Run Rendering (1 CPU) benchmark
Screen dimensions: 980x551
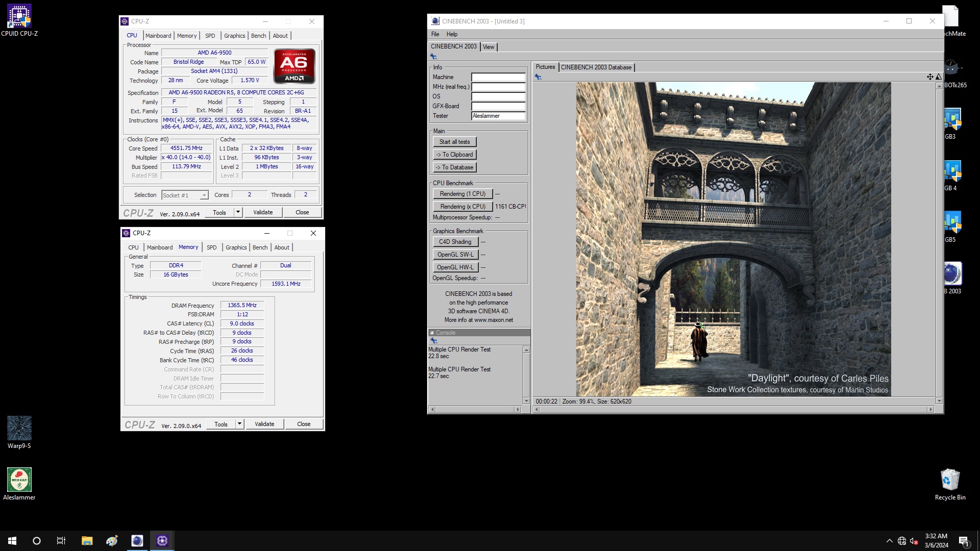click(462, 194)
